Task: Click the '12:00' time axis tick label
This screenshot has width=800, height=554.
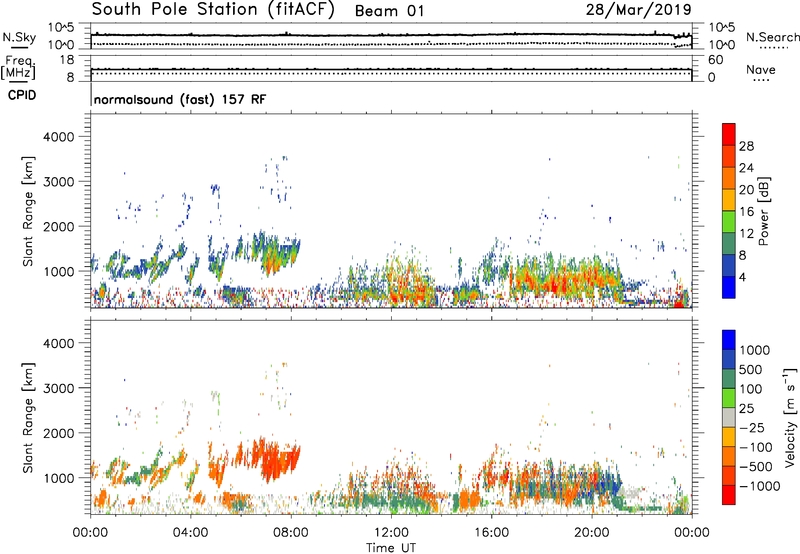Action: (391, 533)
